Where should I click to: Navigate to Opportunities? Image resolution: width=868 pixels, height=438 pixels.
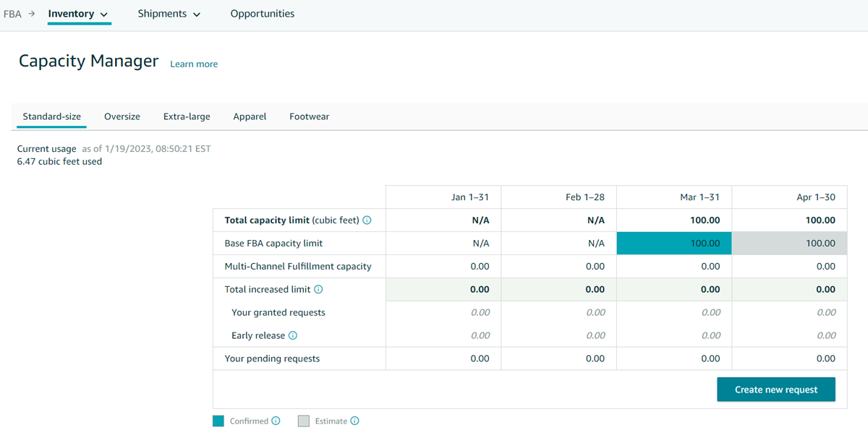coord(262,13)
